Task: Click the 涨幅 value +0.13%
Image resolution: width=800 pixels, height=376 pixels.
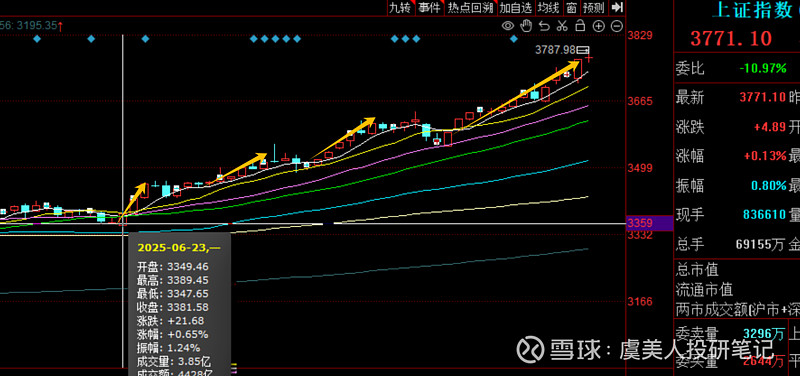Action: [x=765, y=156]
